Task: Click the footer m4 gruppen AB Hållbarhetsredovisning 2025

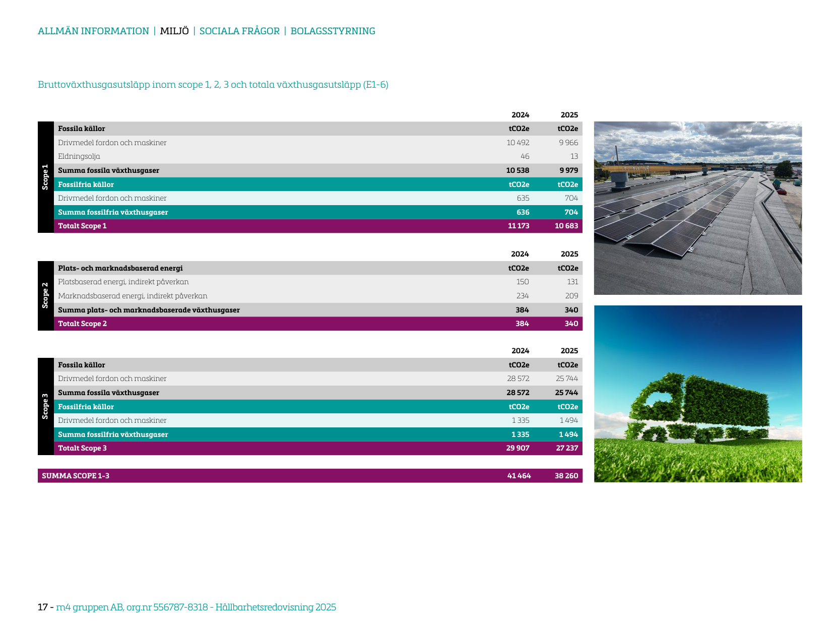Action: [196, 607]
